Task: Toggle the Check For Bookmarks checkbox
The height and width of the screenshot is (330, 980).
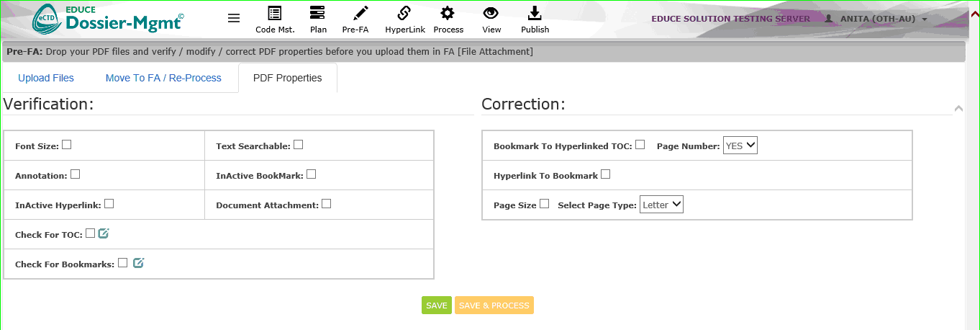Action: pos(122,263)
